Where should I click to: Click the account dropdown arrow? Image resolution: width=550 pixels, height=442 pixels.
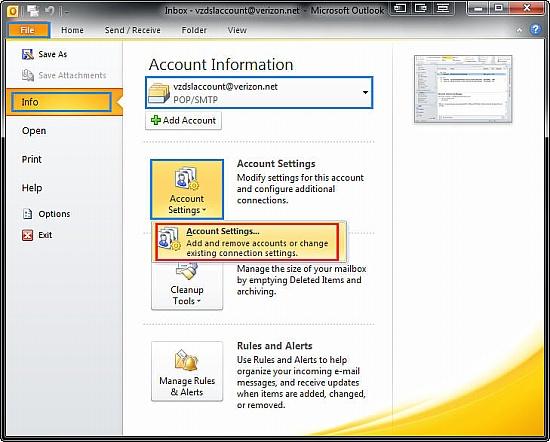[365, 93]
